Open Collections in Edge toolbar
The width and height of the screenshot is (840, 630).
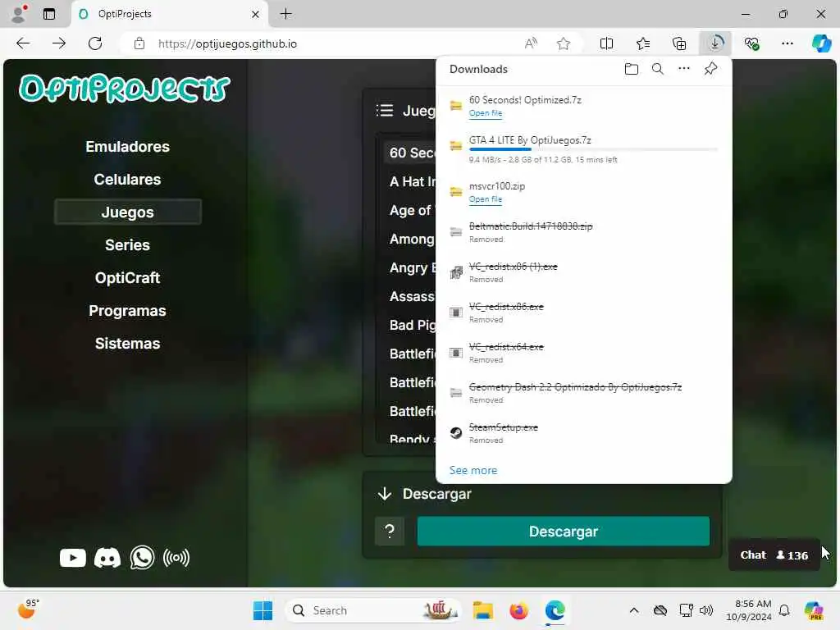pyautogui.click(x=679, y=43)
